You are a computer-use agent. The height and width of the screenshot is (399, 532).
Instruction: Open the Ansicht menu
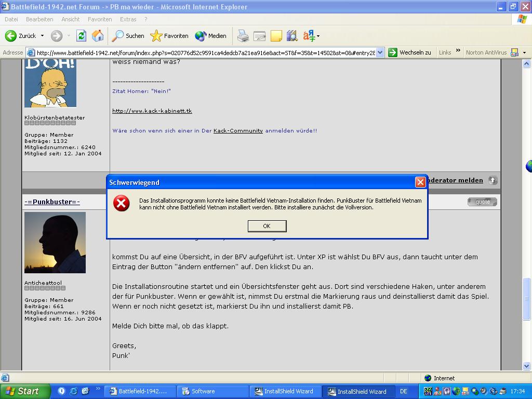(x=71, y=19)
